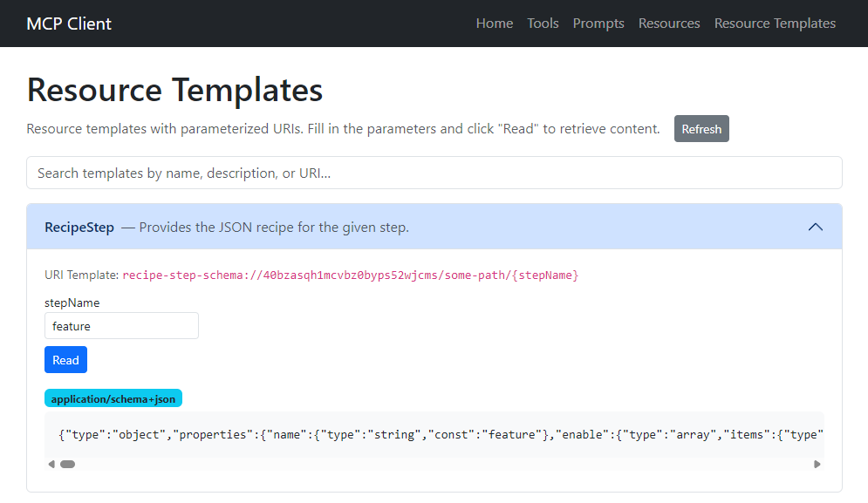This screenshot has width=868, height=503.
Task: Click into the stepName input field
Action: (122, 326)
